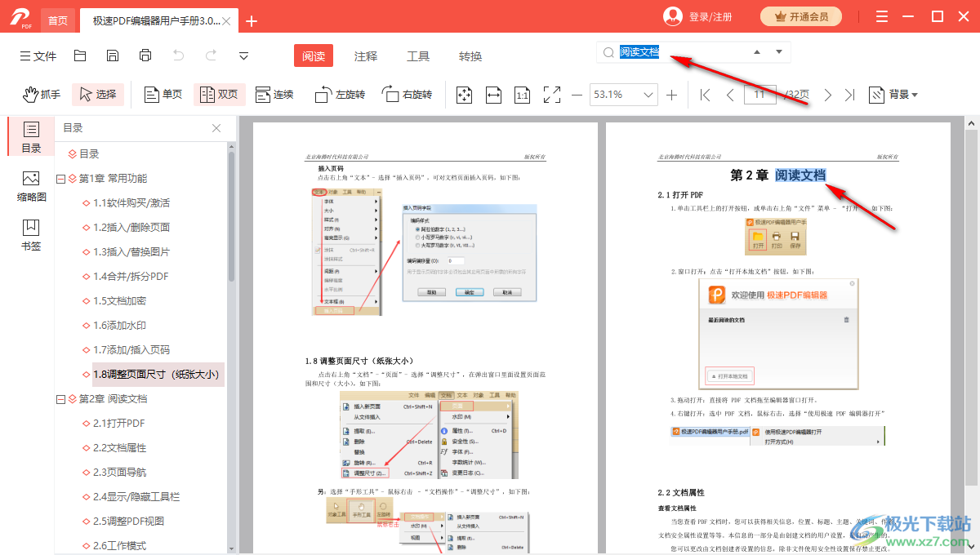
Task: Collapse the 第2章 阅读文档 node
Action: [61, 399]
